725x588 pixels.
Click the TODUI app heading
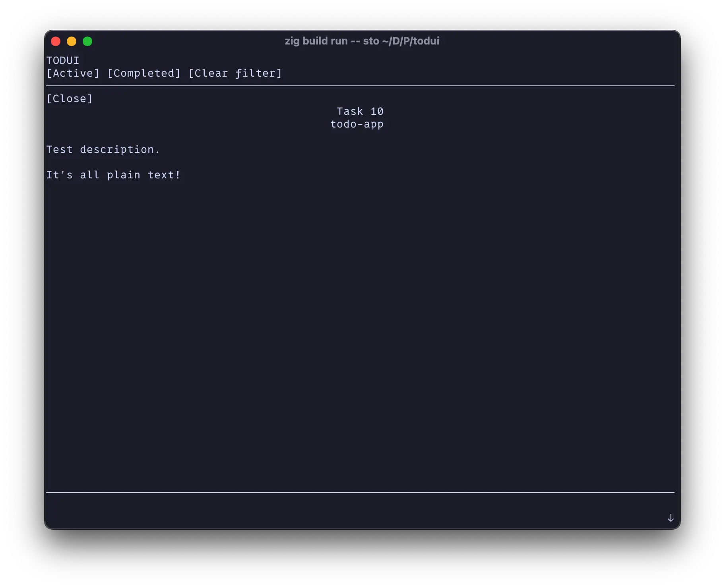(62, 60)
